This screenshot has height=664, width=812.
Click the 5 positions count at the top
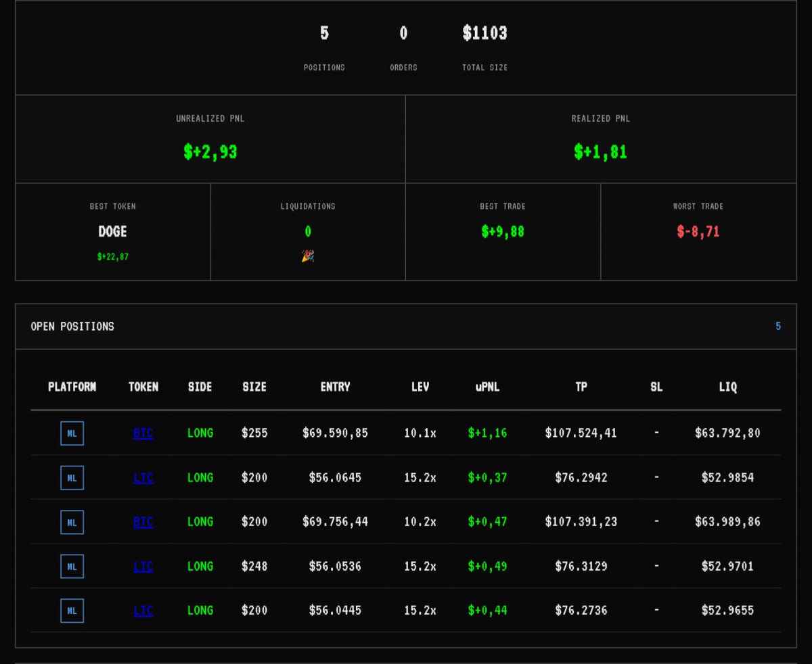coord(325,32)
